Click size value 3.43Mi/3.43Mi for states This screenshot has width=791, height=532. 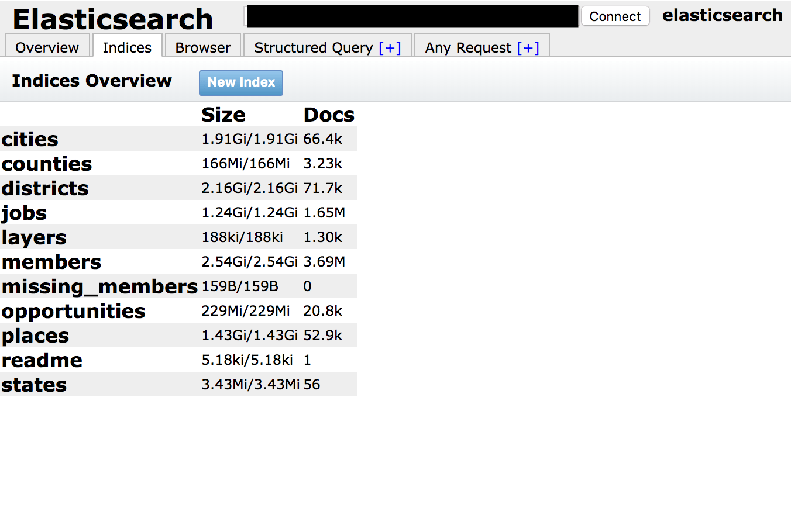251,385
